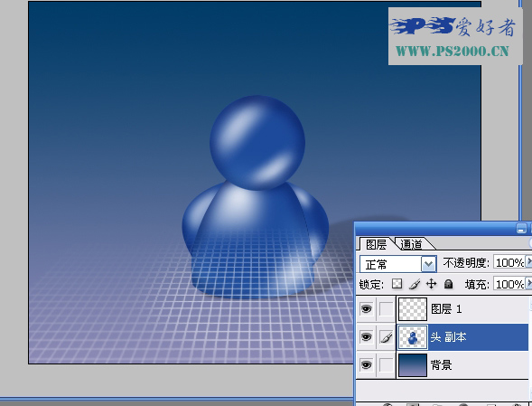Select 头 副本 layer thumbnail
Image resolution: width=532 pixels, height=406 pixels.
(x=412, y=337)
